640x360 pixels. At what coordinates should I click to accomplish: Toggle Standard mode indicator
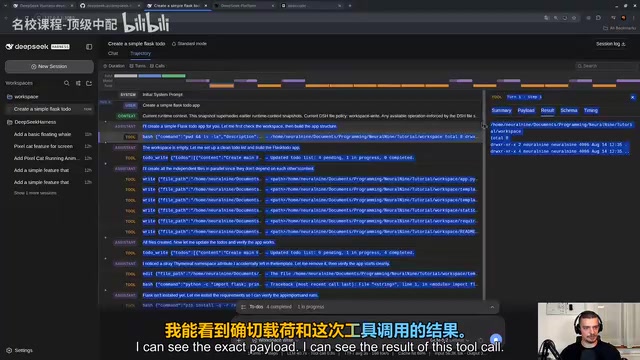coord(189,44)
